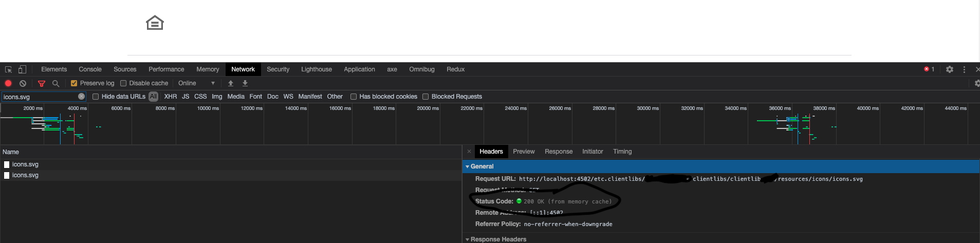This screenshot has width=980, height=243.
Task: Stop recording the network log
Action: [x=8, y=83]
